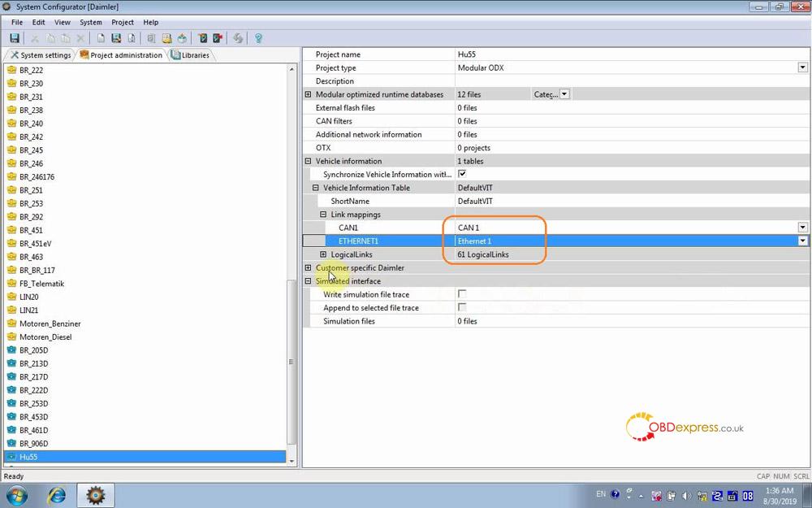
Task: Switch to the System settings tab
Action: click(x=41, y=55)
